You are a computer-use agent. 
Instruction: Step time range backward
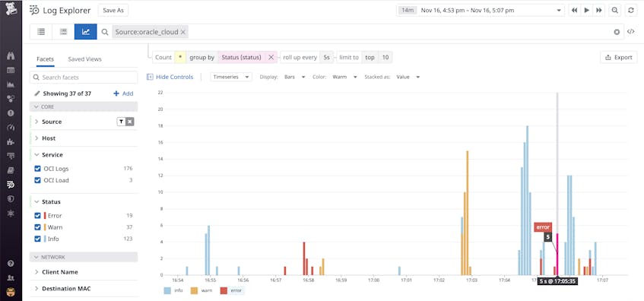click(574, 11)
